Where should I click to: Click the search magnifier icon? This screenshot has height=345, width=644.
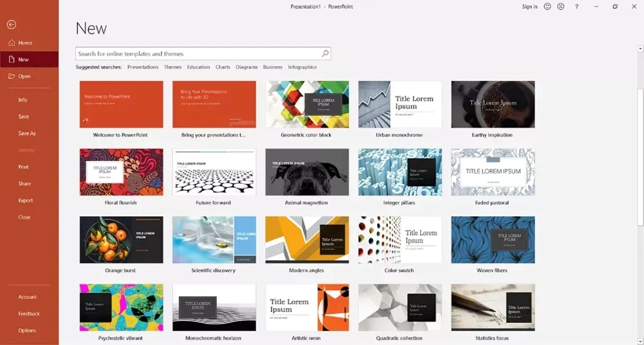[x=325, y=54]
